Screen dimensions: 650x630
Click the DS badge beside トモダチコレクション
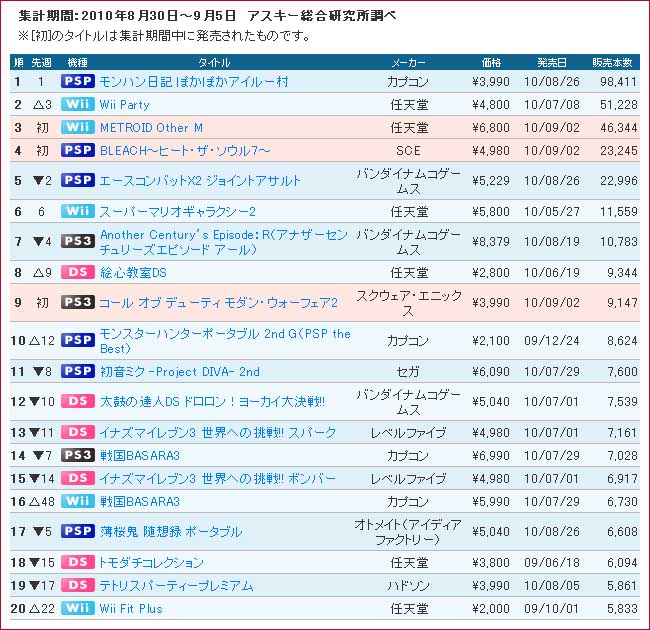click(x=78, y=562)
